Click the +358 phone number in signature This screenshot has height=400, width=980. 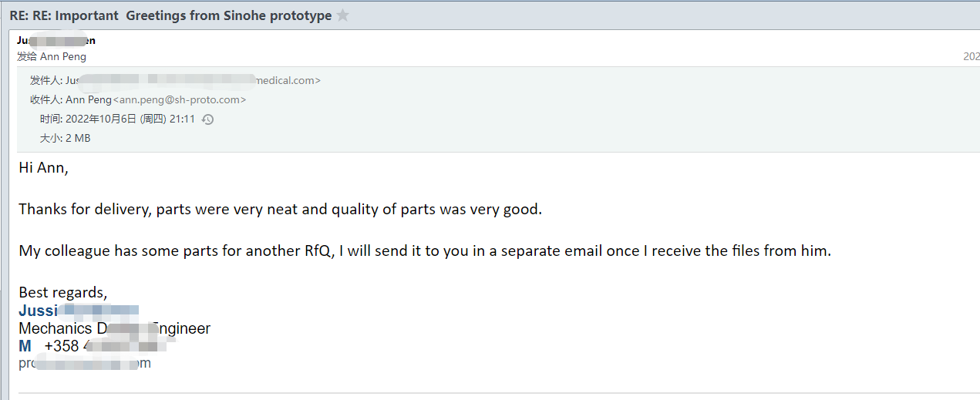coord(105,346)
